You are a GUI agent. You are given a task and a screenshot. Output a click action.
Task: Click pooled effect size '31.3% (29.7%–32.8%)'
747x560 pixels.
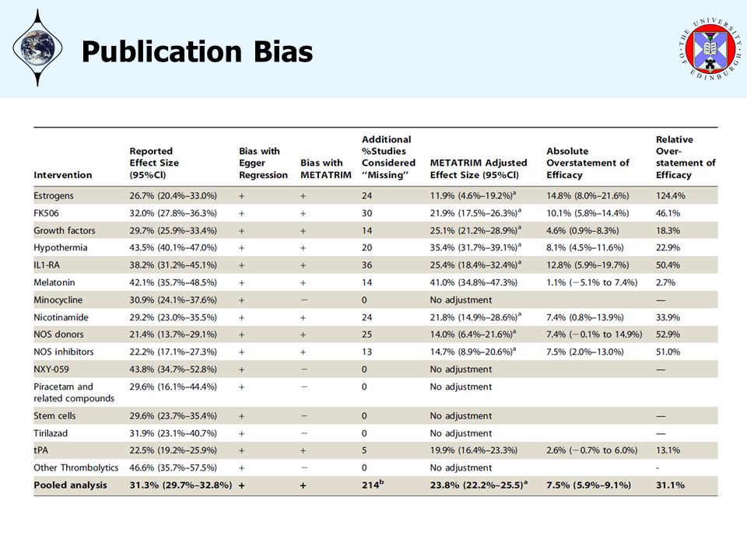[181, 485]
